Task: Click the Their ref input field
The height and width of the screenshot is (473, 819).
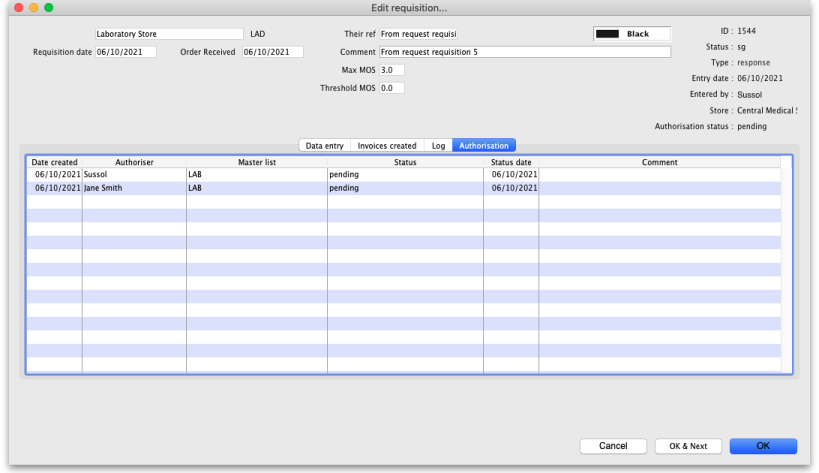Action: (x=417, y=34)
